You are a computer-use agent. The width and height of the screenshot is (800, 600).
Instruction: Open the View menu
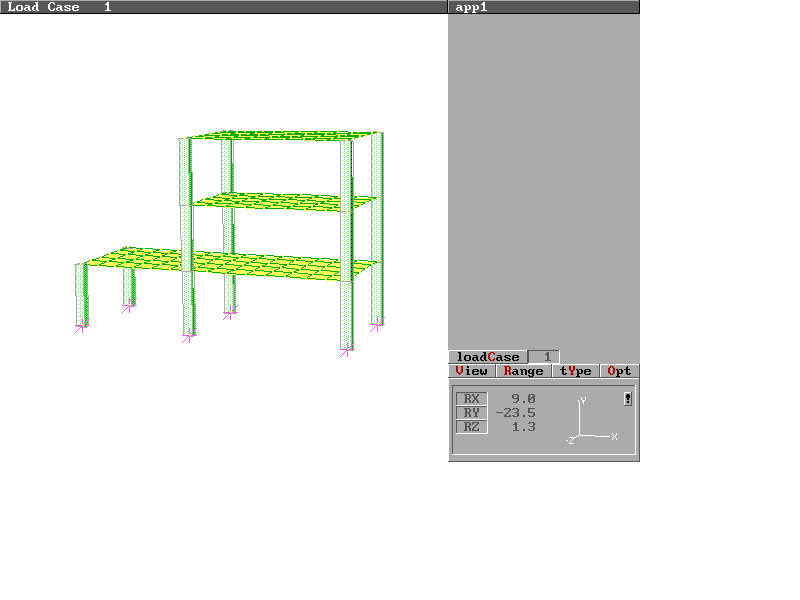(x=472, y=371)
